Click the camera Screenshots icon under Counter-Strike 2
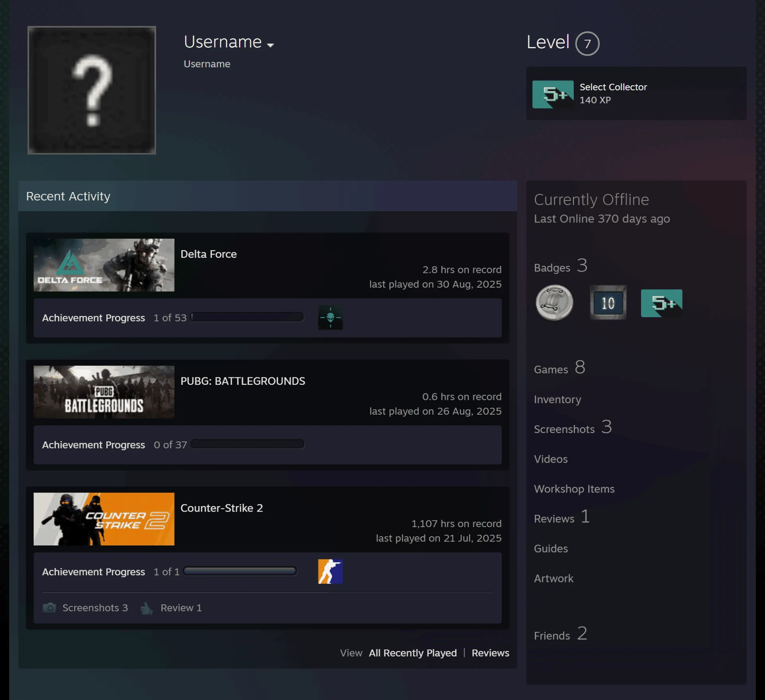The image size is (765, 700). tap(49, 608)
